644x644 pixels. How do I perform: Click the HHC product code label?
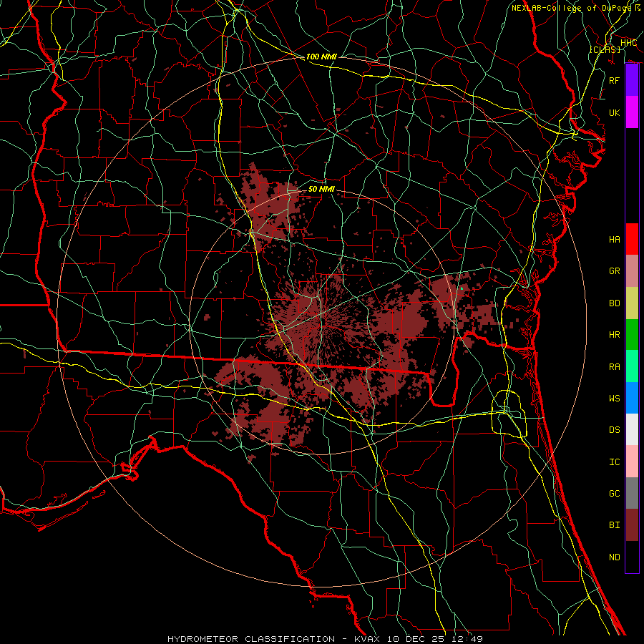(628, 43)
